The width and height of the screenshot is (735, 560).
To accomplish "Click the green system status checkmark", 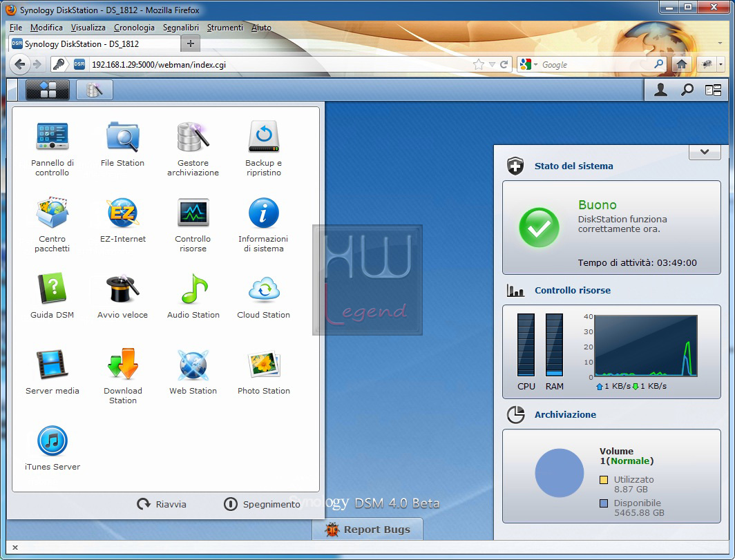I will pyautogui.click(x=539, y=228).
